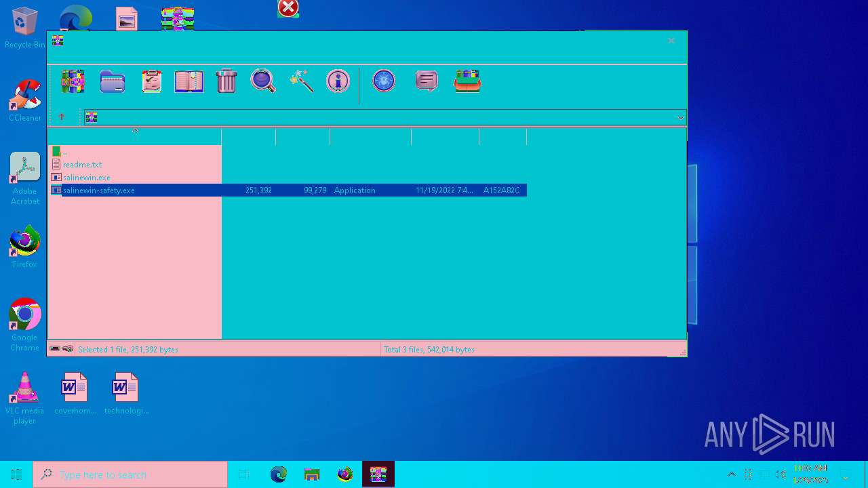Show hidden system tray icons
The image size is (868, 488).
pos(731,474)
